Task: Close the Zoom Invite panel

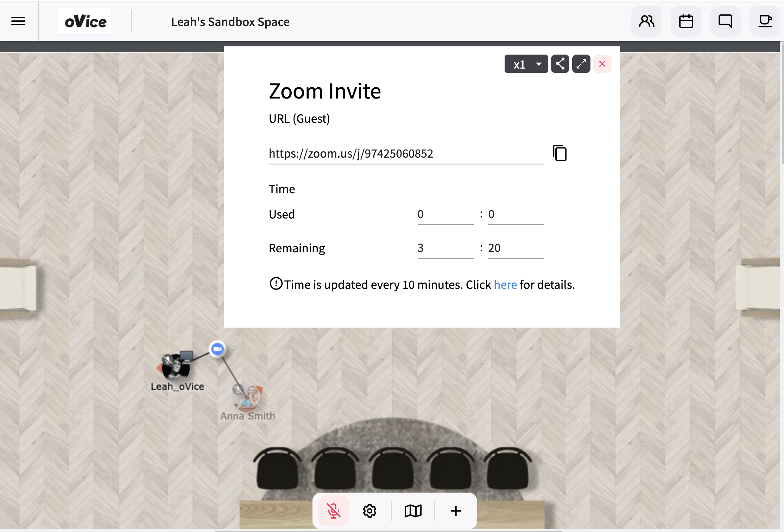Action: coord(602,64)
